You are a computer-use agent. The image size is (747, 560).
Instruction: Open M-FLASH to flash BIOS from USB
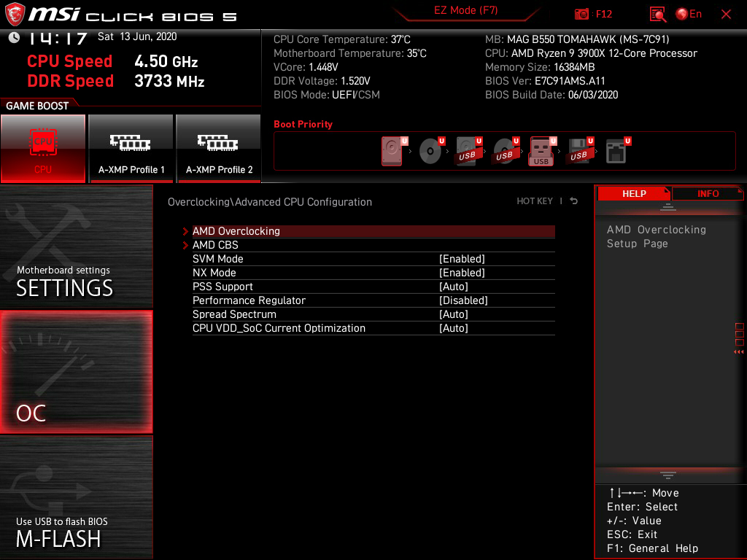76,497
